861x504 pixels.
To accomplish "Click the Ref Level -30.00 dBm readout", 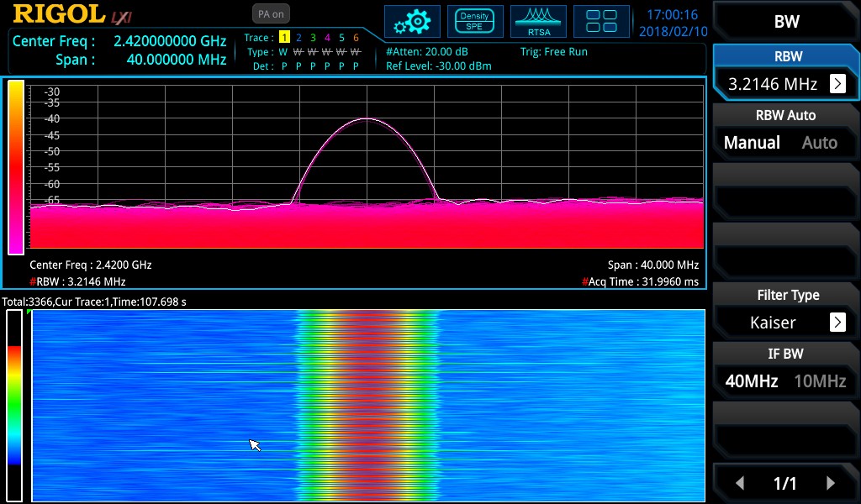I will tap(438, 66).
